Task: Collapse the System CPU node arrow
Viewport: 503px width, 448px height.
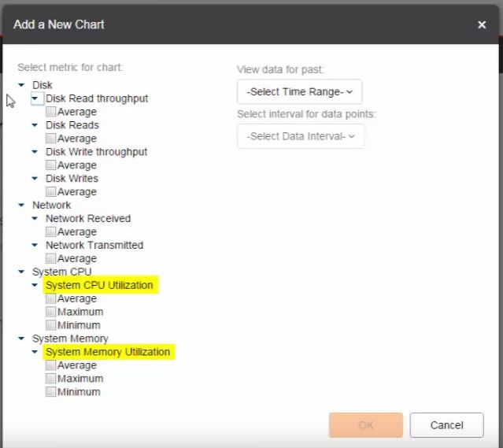Action: point(21,272)
